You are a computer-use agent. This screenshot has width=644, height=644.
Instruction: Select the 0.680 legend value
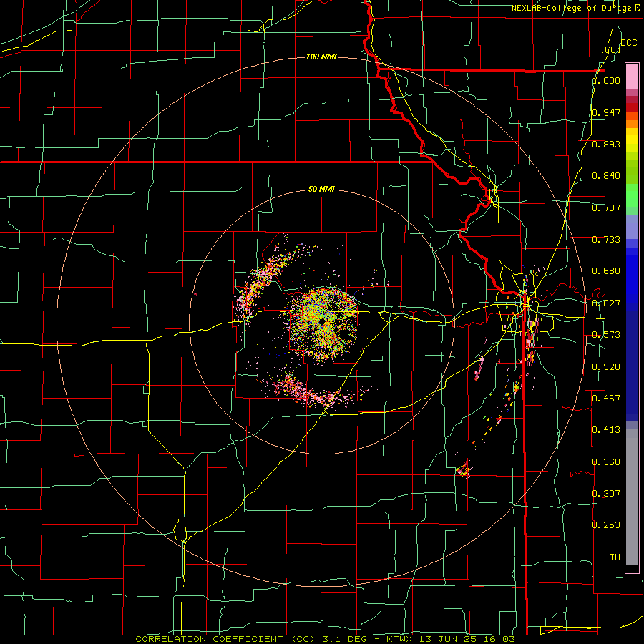[606, 271]
